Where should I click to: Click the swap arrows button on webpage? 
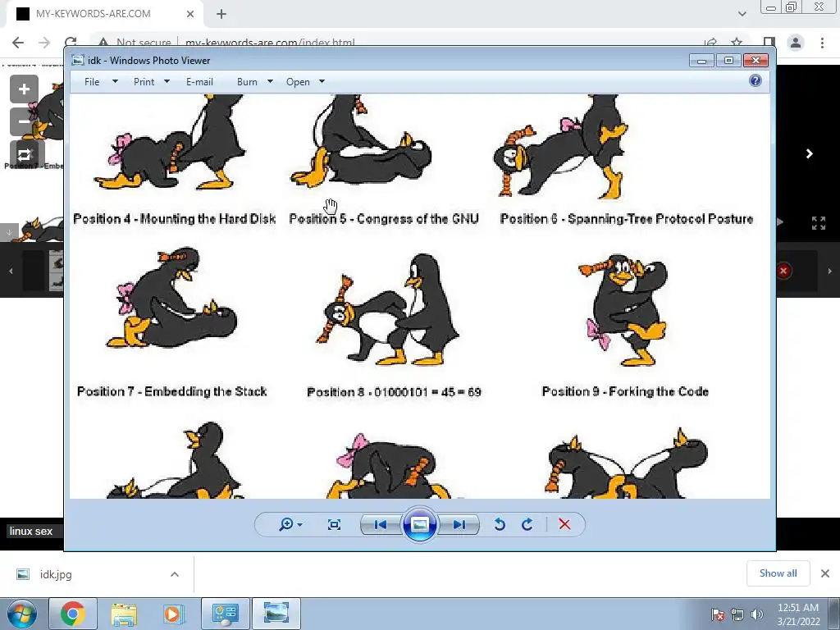(x=25, y=155)
